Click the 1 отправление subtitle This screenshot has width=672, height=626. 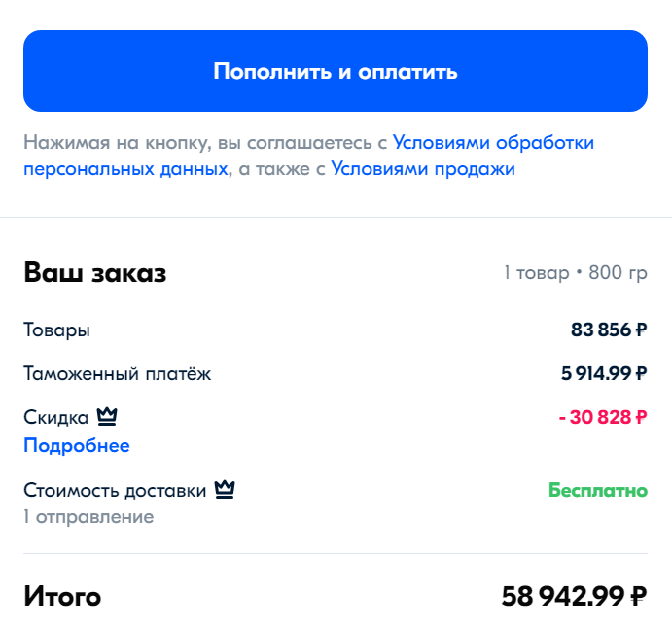click(88, 516)
